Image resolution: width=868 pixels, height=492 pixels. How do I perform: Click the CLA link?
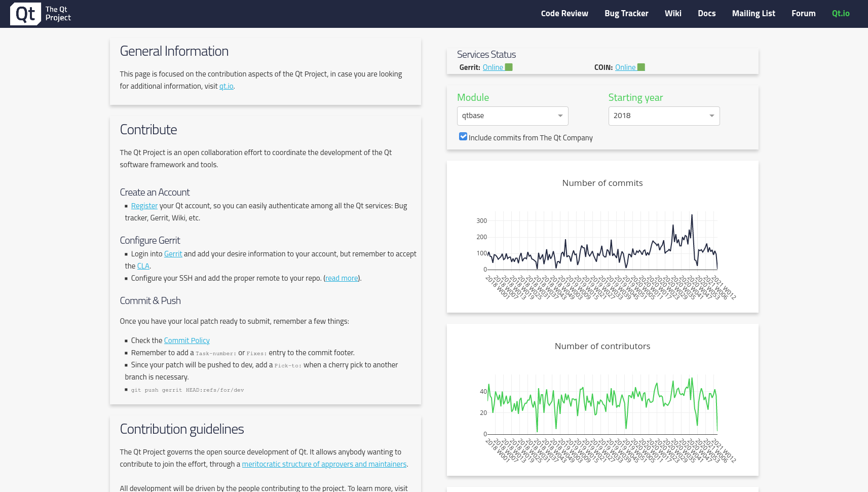click(x=143, y=266)
